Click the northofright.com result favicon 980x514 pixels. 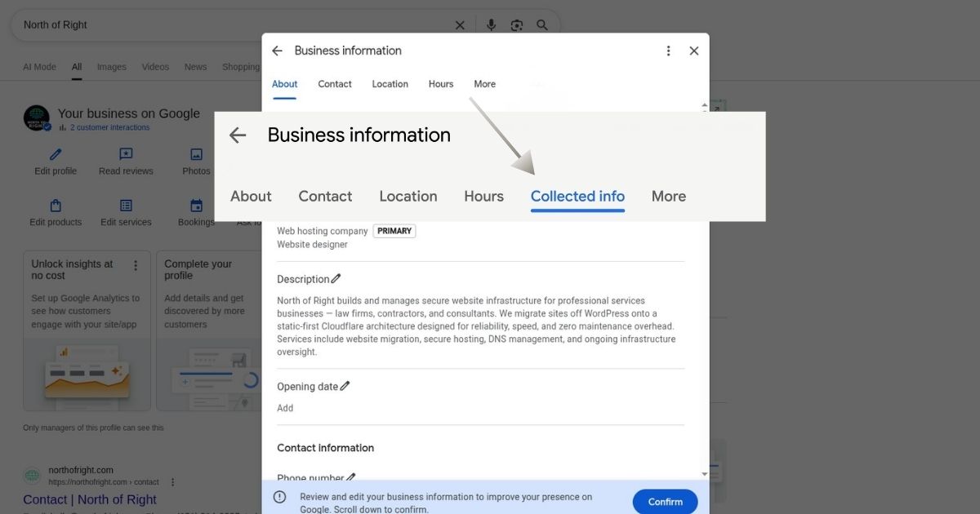coord(32,476)
